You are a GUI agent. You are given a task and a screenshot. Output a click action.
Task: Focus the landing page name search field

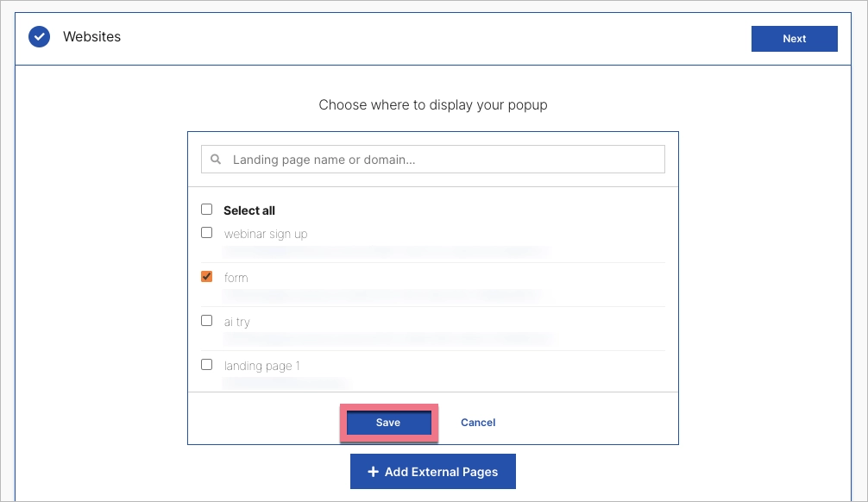[x=440, y=160]
